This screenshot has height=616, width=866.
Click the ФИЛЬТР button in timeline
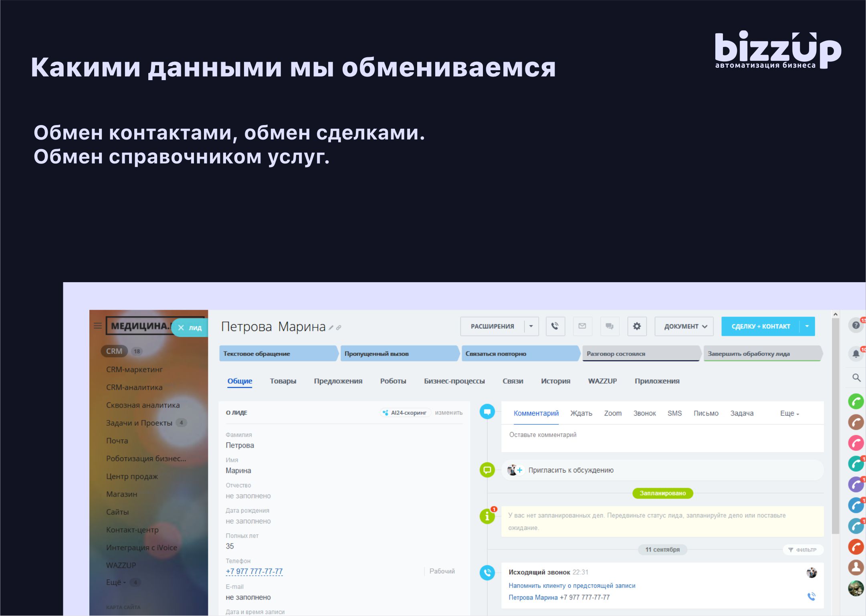pyautogui.click(x=803, y=549)
